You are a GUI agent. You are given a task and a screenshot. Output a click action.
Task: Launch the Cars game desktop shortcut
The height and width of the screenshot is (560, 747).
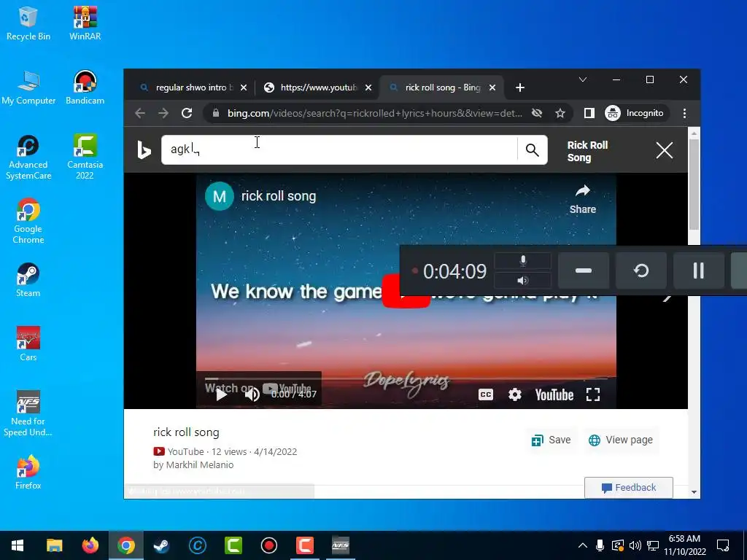tap(28, 344)
